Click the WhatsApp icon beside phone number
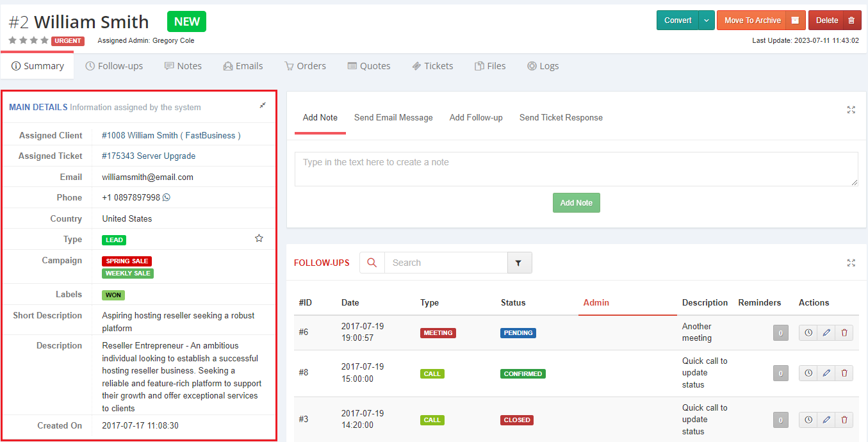Viewport: 868px width, 442px height. pyautogui.click(x=167, y=197)
